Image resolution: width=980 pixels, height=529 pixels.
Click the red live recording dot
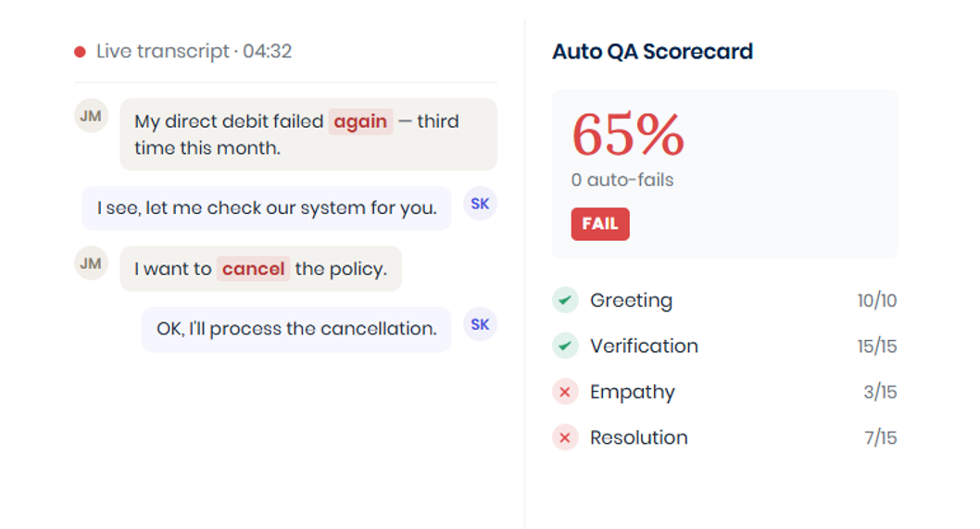click(80, 52)
